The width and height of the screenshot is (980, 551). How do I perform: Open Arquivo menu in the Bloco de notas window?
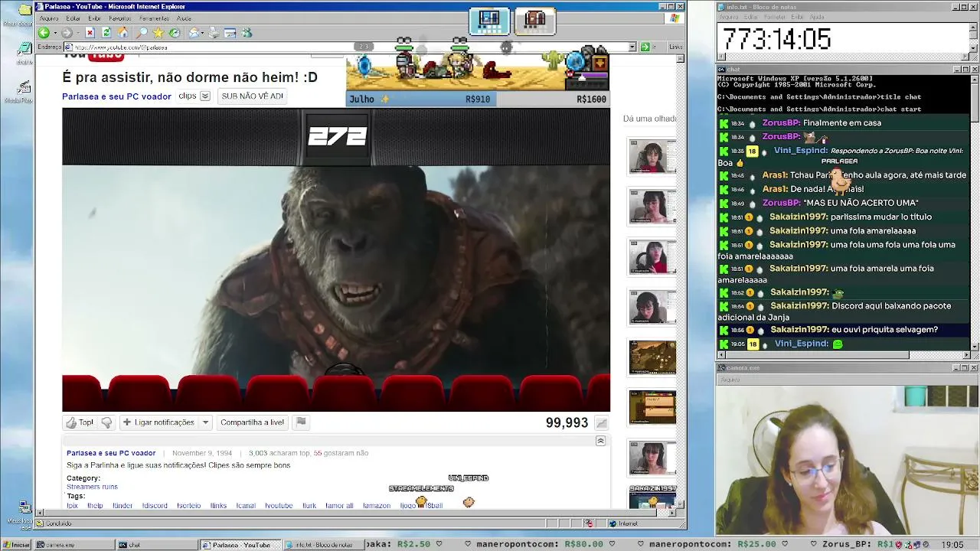728,17
